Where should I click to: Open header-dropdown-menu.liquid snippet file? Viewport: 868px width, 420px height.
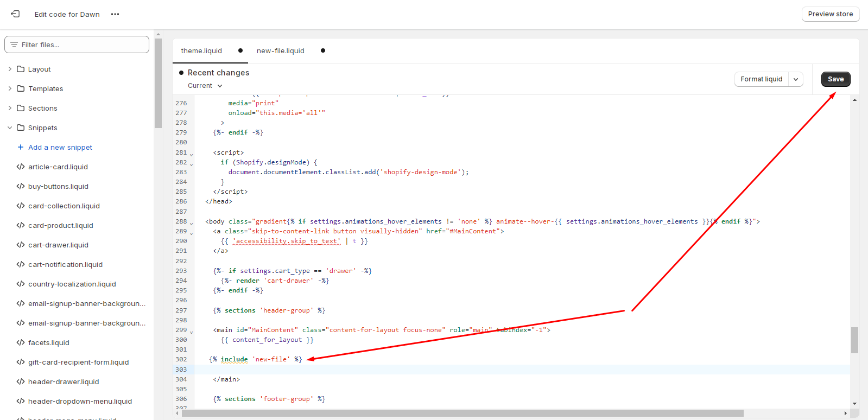point(80,401)
